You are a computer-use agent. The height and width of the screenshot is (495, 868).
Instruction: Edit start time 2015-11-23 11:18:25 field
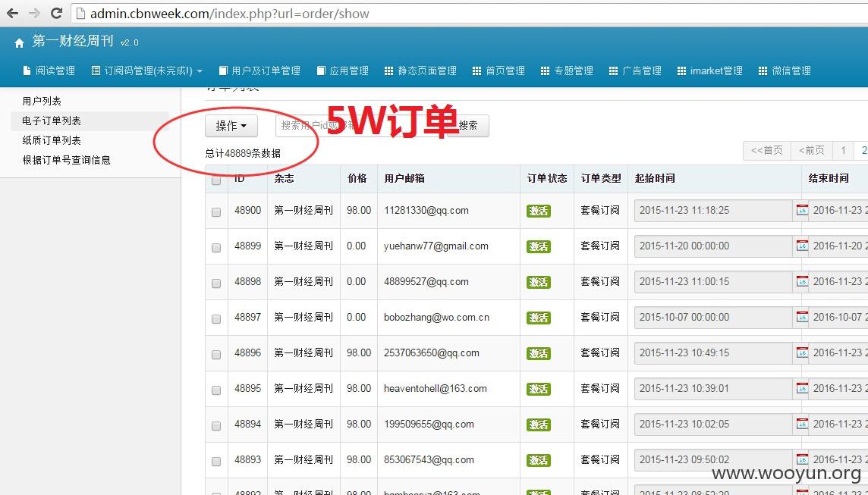(x=714, y=211)
